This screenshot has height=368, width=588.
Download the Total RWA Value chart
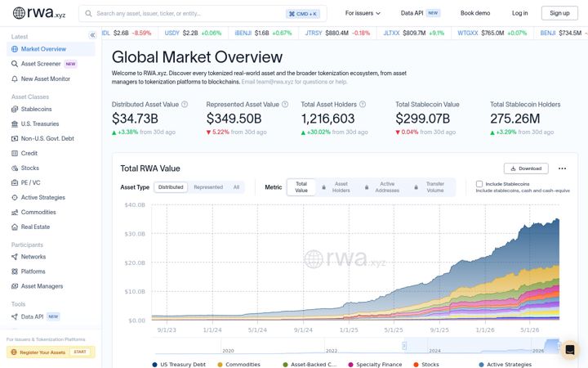[x=526, y=168]
